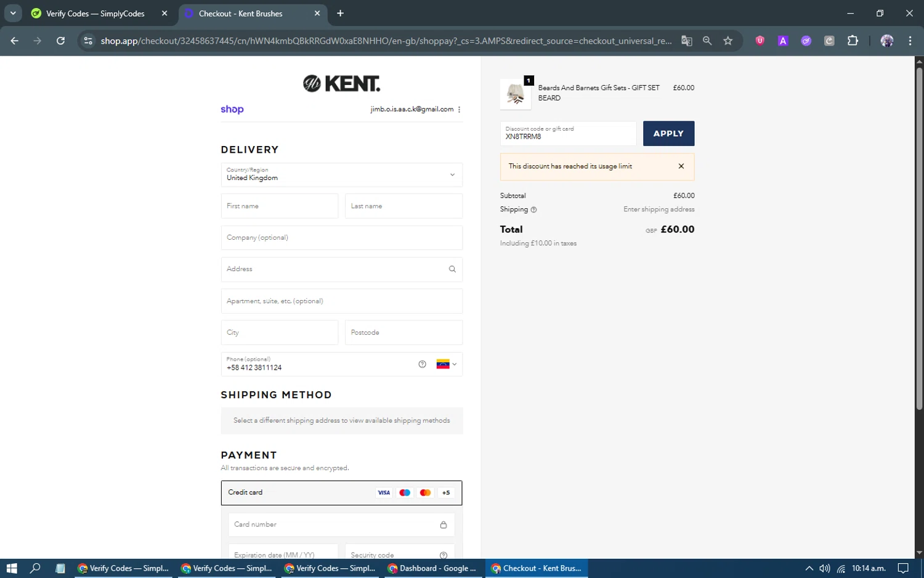Image resolution: width=924 pixels, height=578 pixels.
Task: Click the 10:14 a.m. taskbar clock
Action: point(869,568)
